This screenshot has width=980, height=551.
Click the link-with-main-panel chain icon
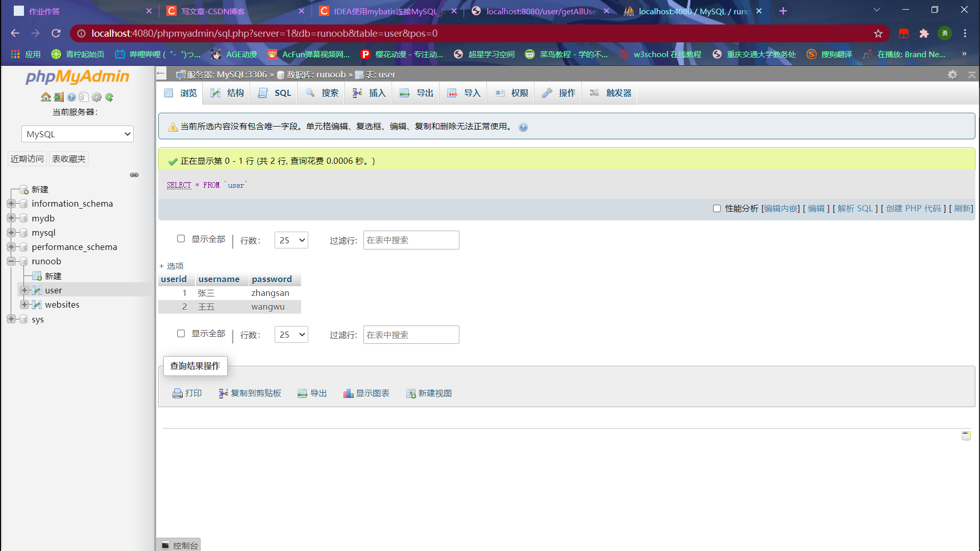coord(134,175)
